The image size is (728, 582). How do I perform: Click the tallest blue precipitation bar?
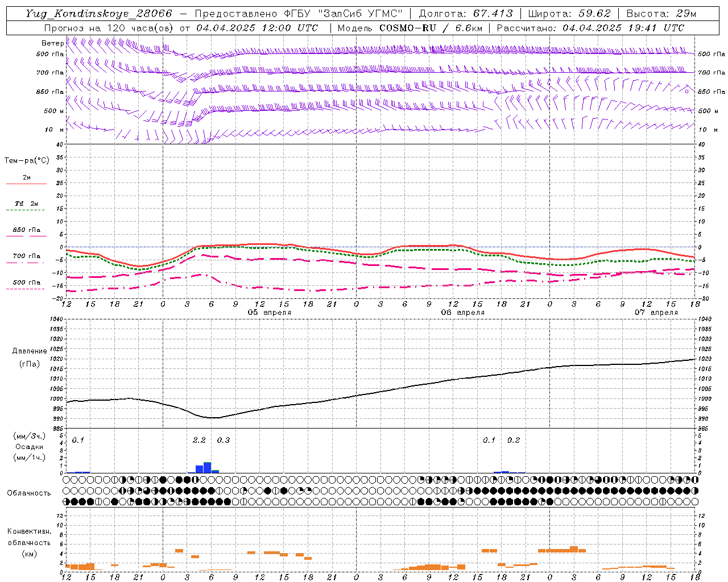click(207, 468)
